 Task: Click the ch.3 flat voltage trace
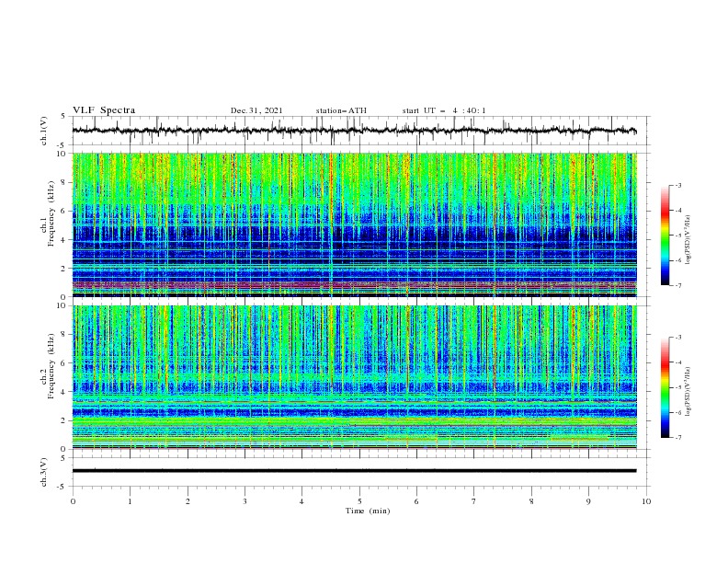click(354, 471)
